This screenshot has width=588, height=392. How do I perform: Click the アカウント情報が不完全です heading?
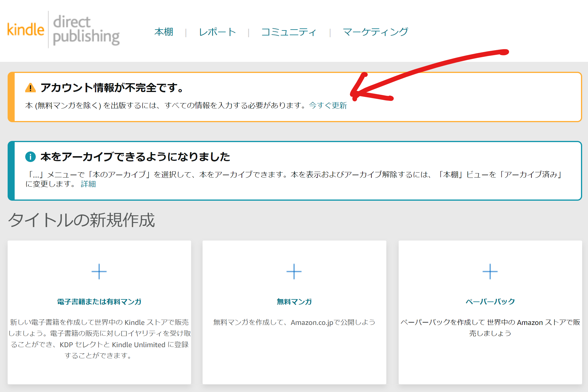[112, 88]
